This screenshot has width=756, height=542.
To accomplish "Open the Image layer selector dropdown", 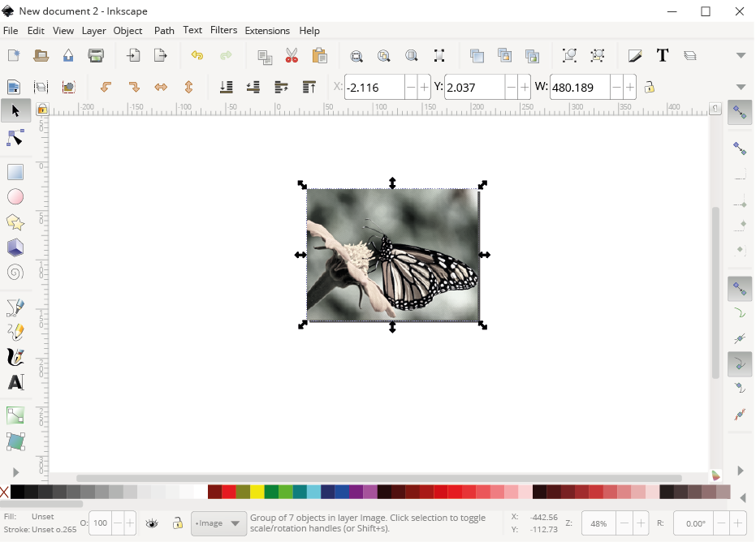I will [x=218, y=523].
